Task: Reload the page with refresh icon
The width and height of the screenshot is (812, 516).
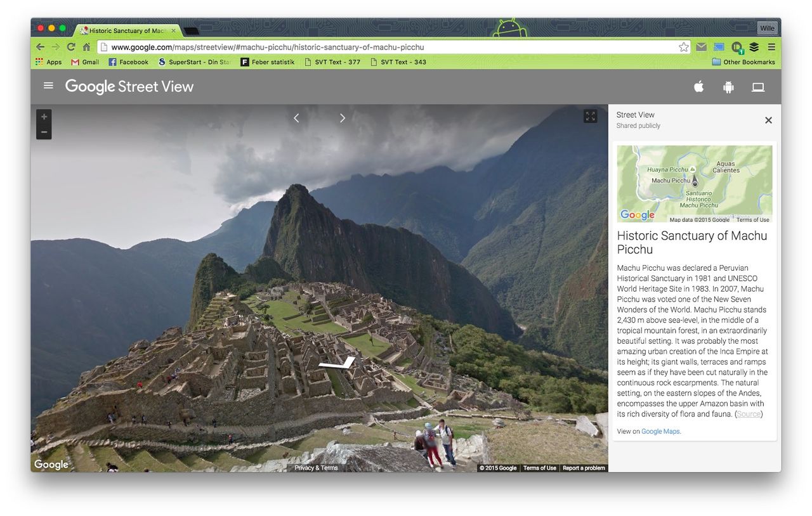Action: tap(71, 47)
